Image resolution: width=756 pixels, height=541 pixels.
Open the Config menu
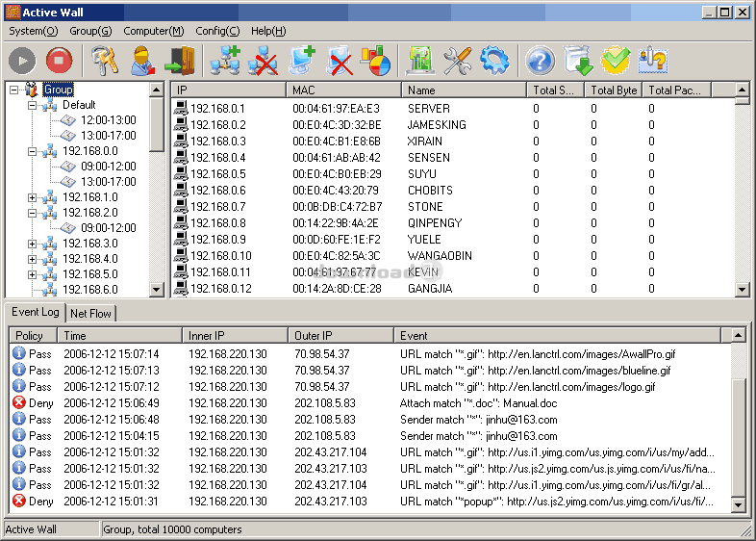[217, 31]
